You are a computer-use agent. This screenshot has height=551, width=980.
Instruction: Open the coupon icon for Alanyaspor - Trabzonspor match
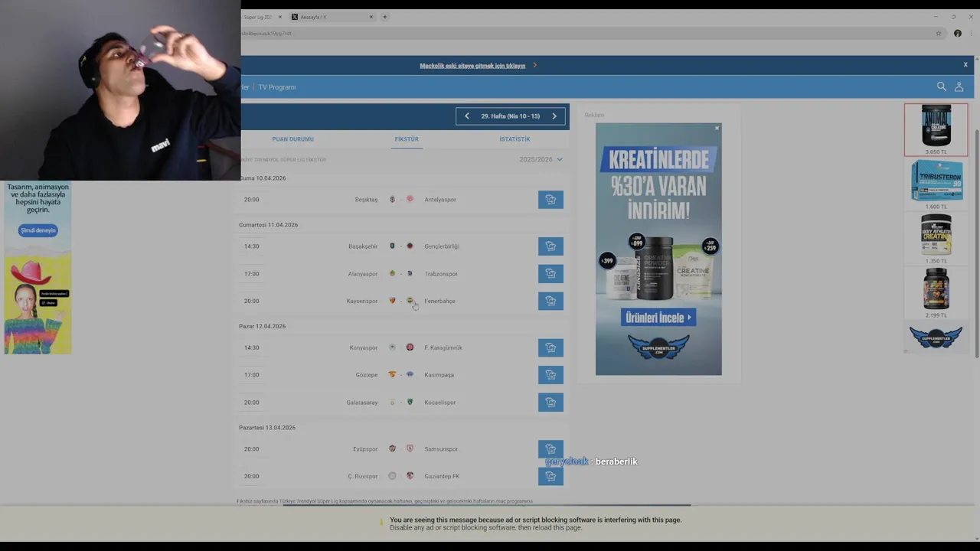tap(550, 274)
